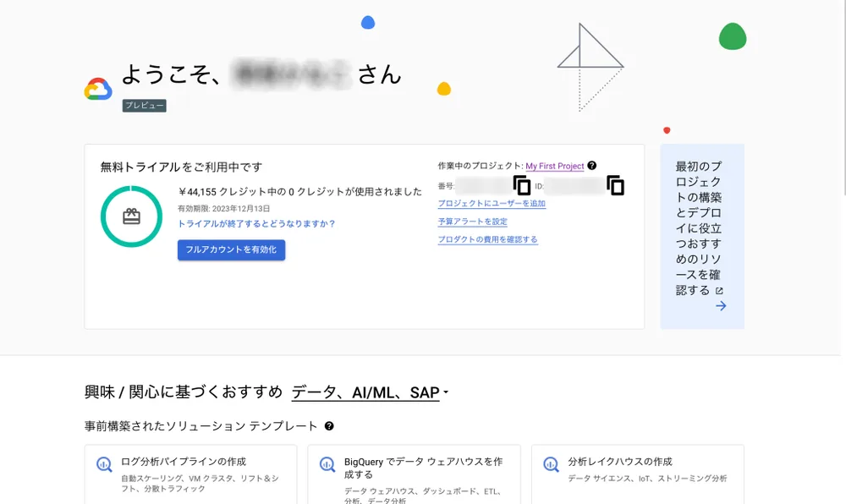This screenshot has height=504, width=846.
Task: Open 分析レイクハウスの作成 template card
Action: point(638,474)
